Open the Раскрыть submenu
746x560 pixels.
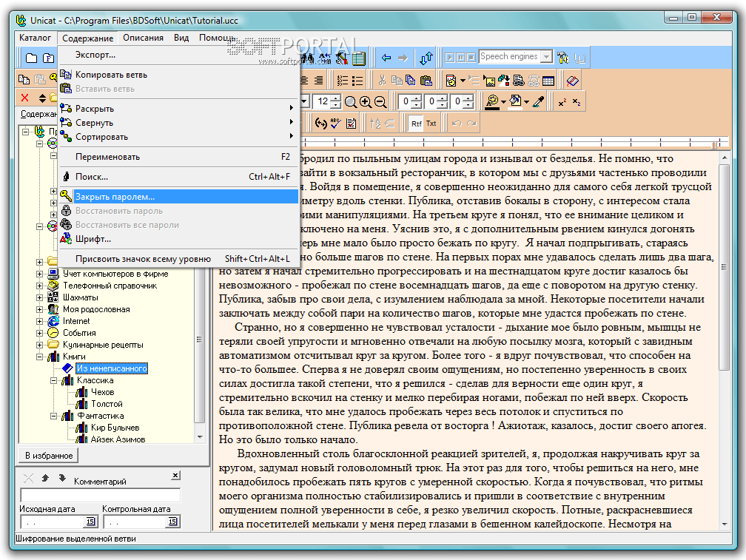178,109
